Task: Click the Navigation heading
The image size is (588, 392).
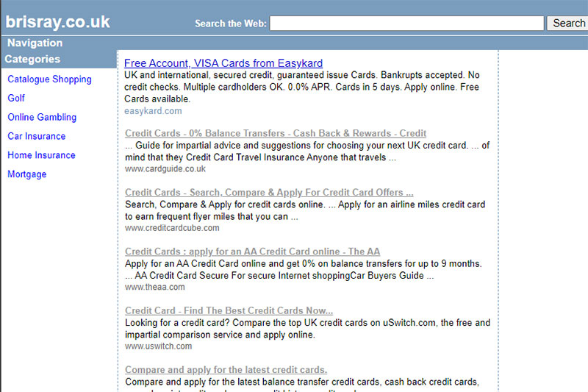Action: pos(35,43)
